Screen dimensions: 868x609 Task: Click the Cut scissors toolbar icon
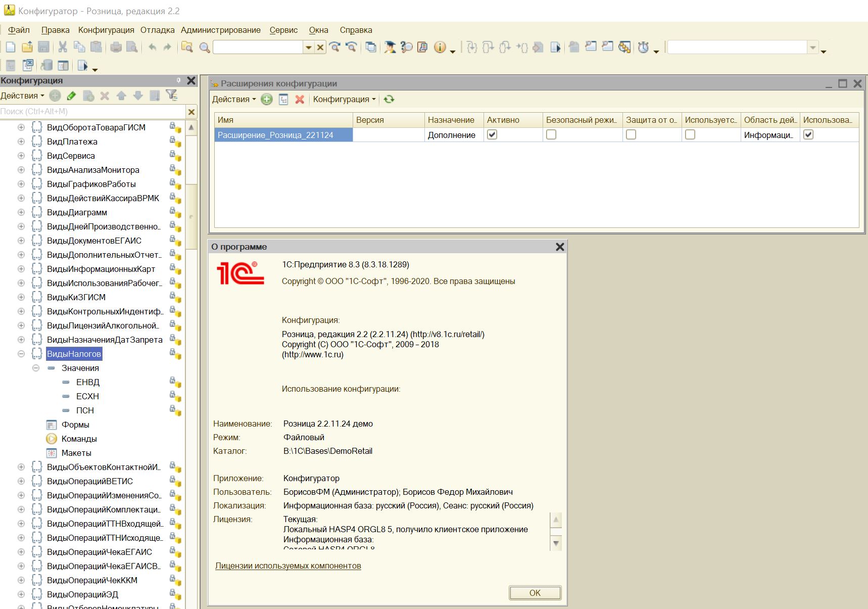tap(63, 48)
